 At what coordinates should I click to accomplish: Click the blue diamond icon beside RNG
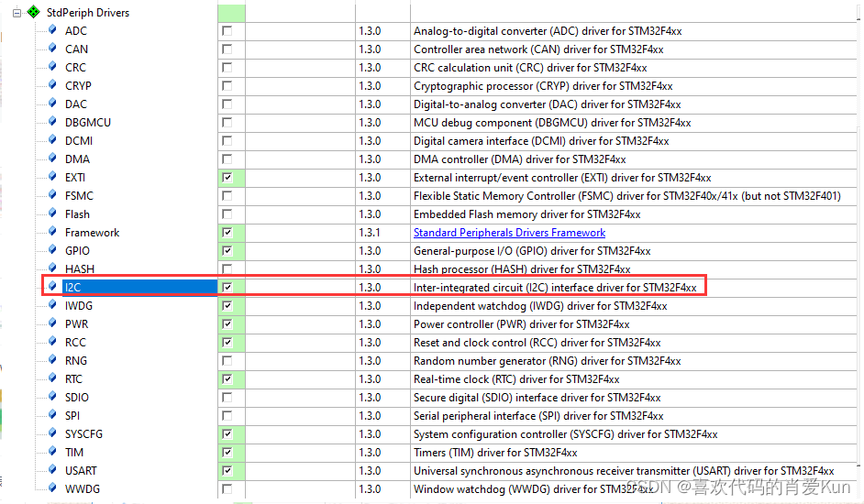click(52, 359)
